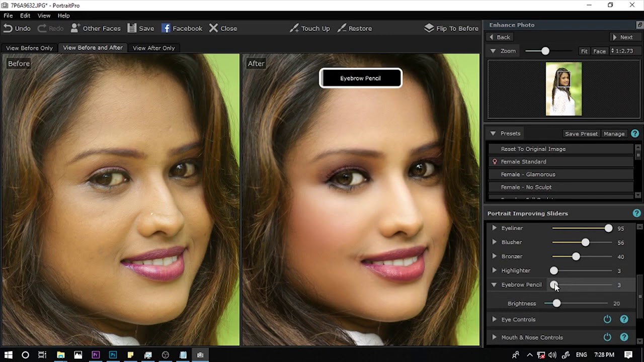Click the Bronzer slider track
The image size is (644, 362).
pyautogui.click(x=582, y=256)
